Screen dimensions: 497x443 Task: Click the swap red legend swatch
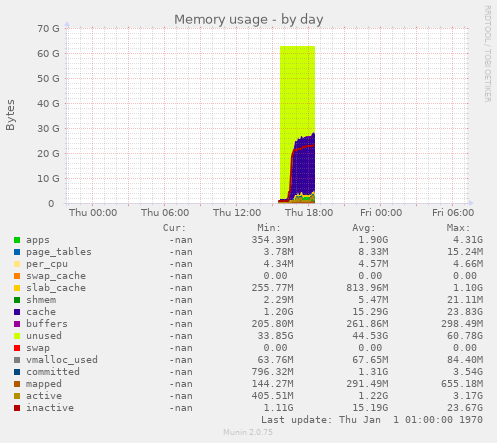(17, 348)
